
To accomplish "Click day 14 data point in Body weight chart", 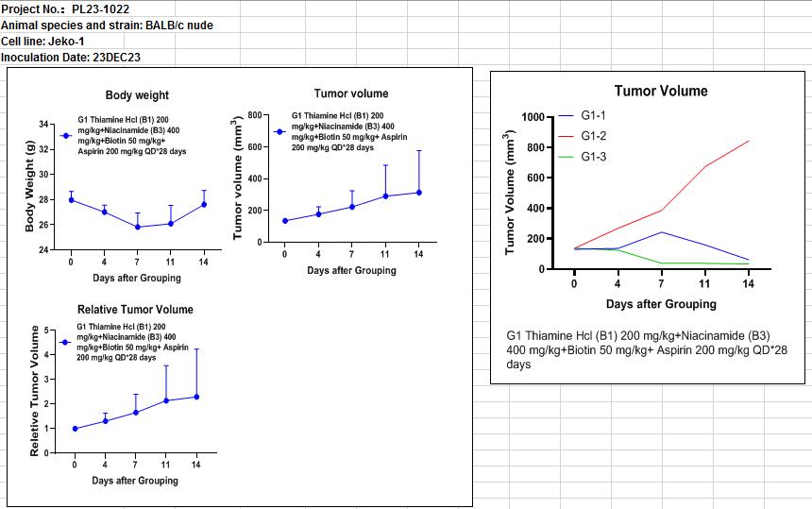I will point(204,204).
